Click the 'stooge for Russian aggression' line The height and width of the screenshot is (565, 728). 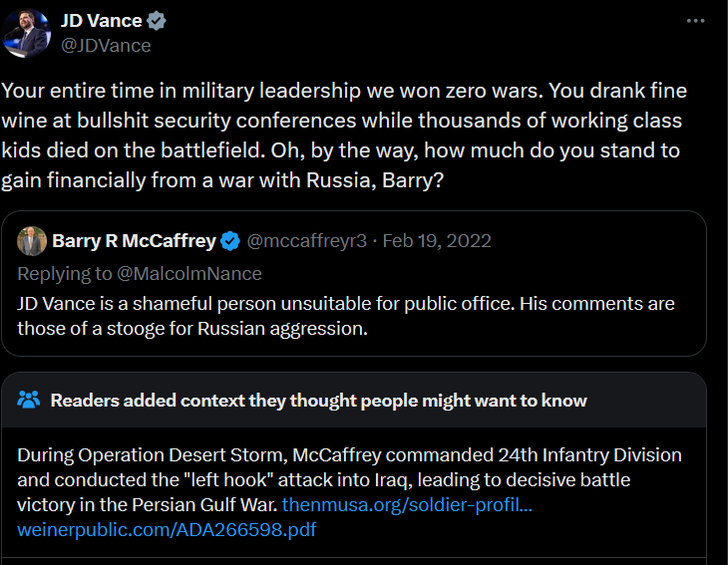192,329
